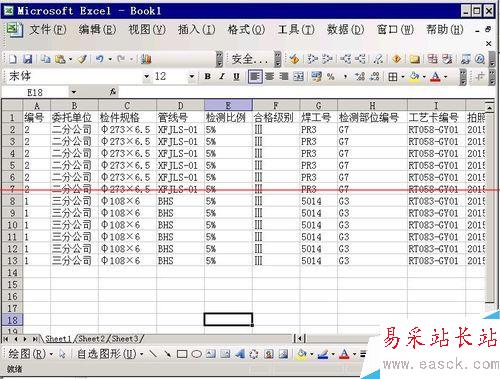
Task: Open Undo history dropdown arrow
Action: click(x=110, y=60)
